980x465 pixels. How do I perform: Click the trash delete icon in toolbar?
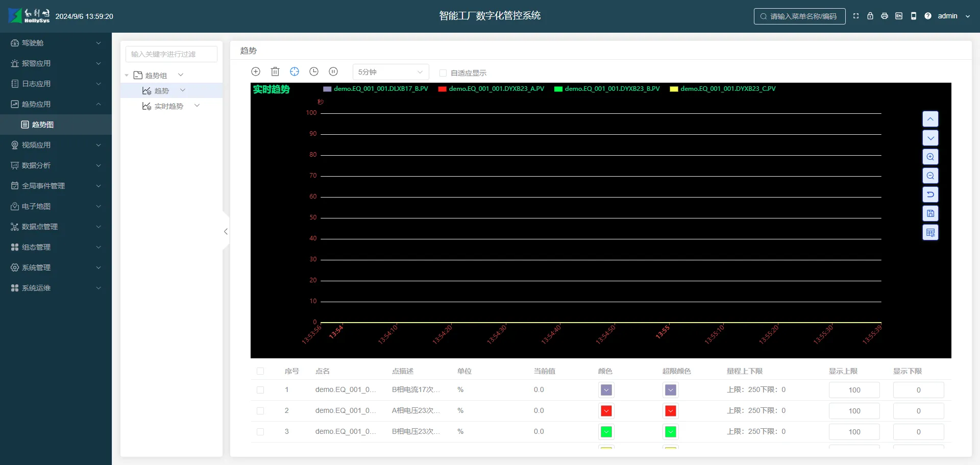pos(275,71)
